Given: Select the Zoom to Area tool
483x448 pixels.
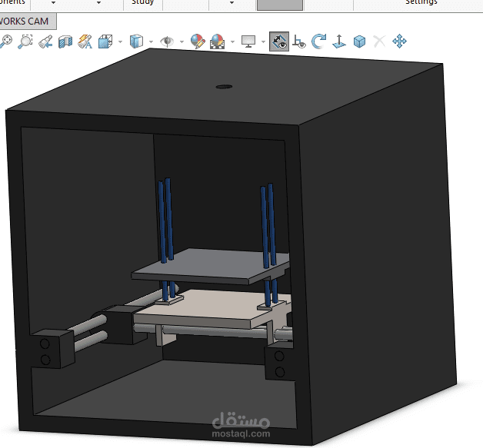Looking at the screenshot, I should [x=25, y=41].
